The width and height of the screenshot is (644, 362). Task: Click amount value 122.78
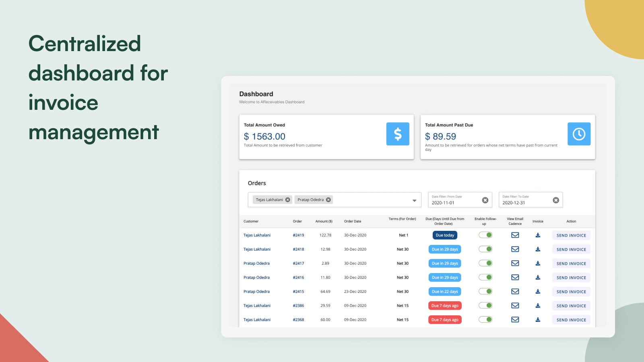(325, 235)
